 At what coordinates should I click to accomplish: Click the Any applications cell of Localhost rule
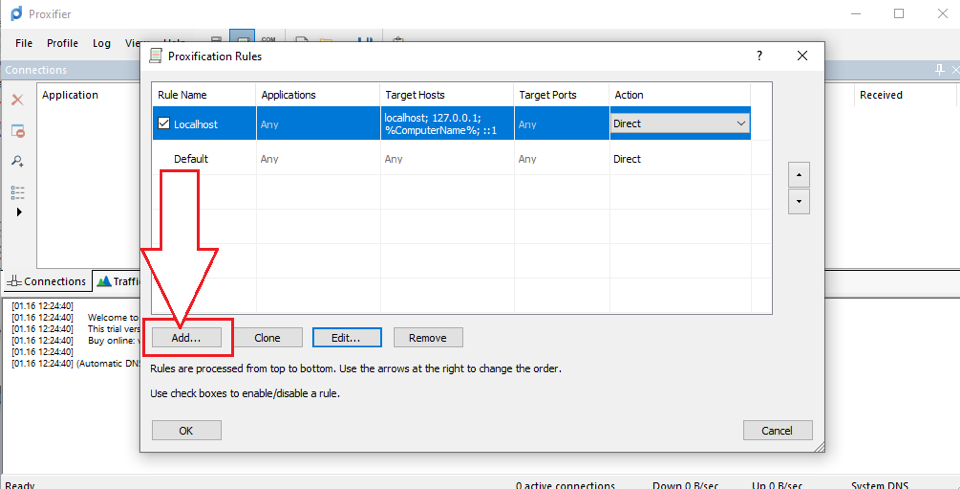318,124
